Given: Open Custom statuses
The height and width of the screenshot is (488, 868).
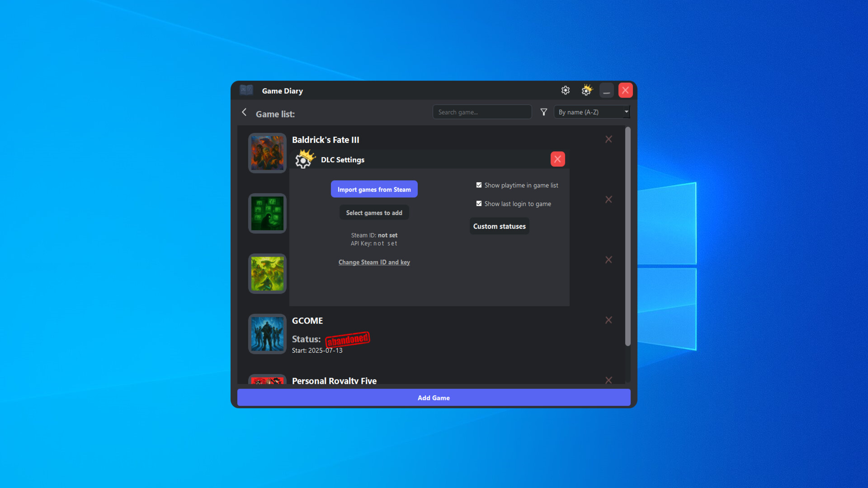Looking at the screenshot, I should (499, 226).
